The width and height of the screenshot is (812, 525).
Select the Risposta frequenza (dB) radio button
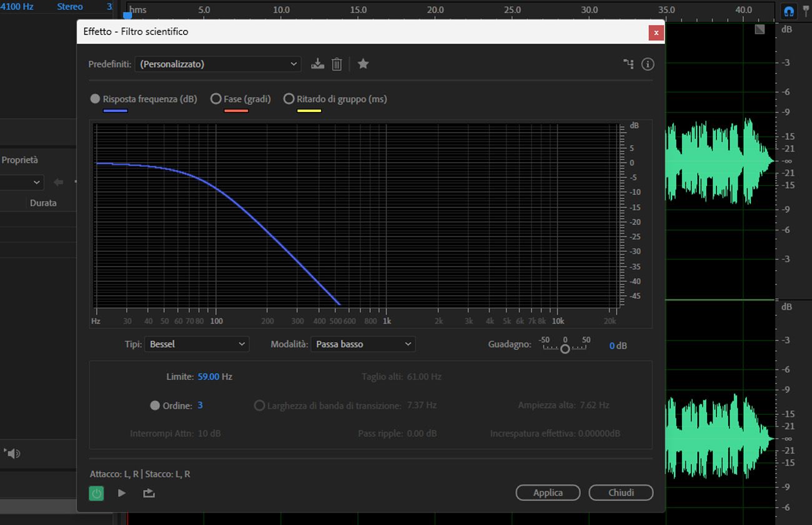[95, 99]
